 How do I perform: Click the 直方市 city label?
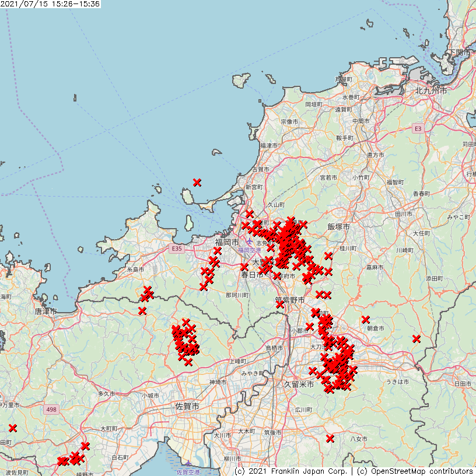pos(376,155)
